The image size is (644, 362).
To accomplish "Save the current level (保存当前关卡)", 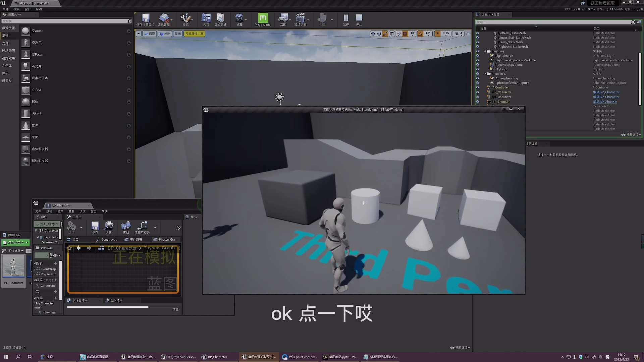I will [x=145, y=18].
